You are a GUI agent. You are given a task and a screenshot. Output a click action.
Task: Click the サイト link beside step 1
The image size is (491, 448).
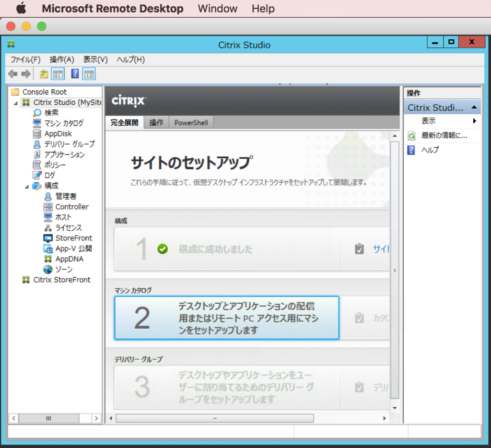point(381,249)
